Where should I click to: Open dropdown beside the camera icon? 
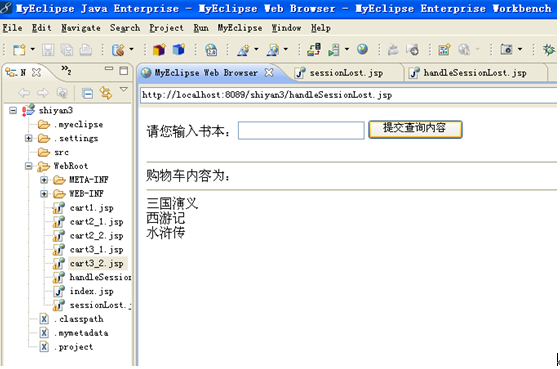520,49
